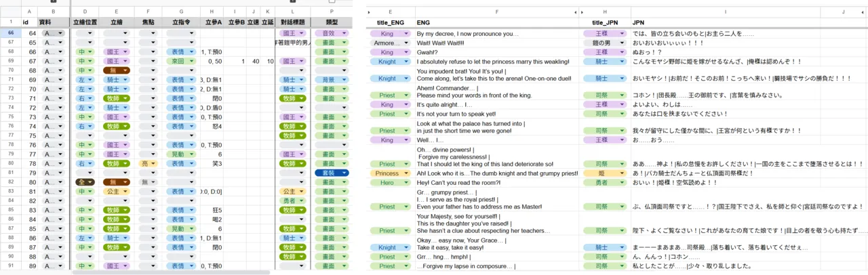Click the 對話標題 header cell
This screenshot has height=275, width=868.
(292, 22)
